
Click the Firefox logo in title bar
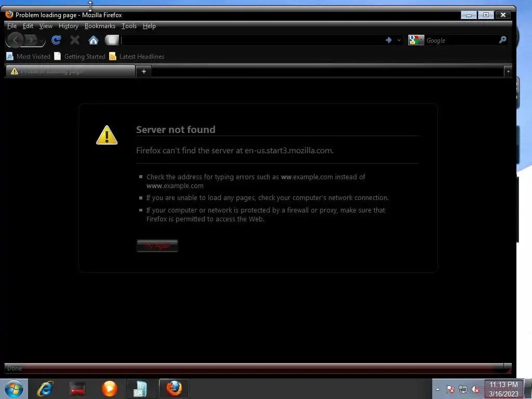tap(9, 14)
